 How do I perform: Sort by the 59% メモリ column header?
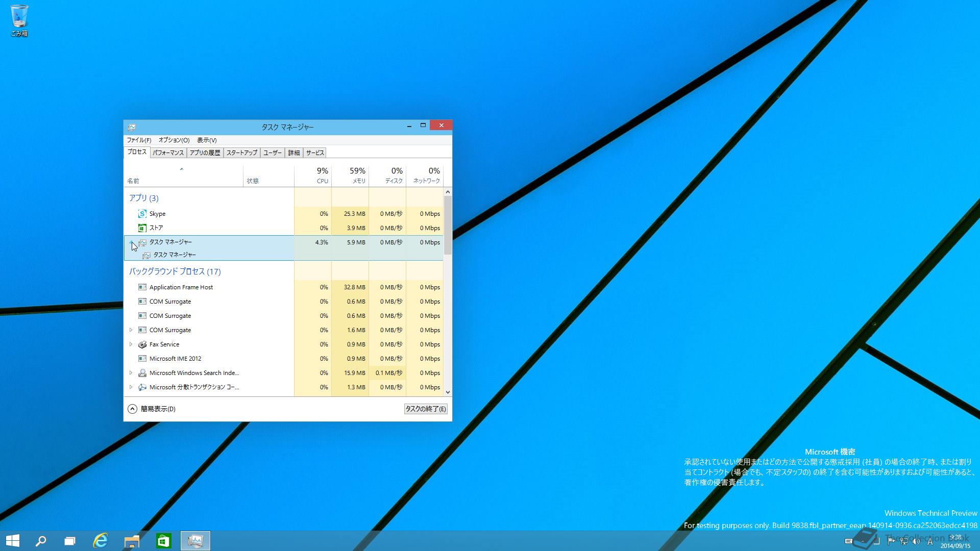pos(350,176)
